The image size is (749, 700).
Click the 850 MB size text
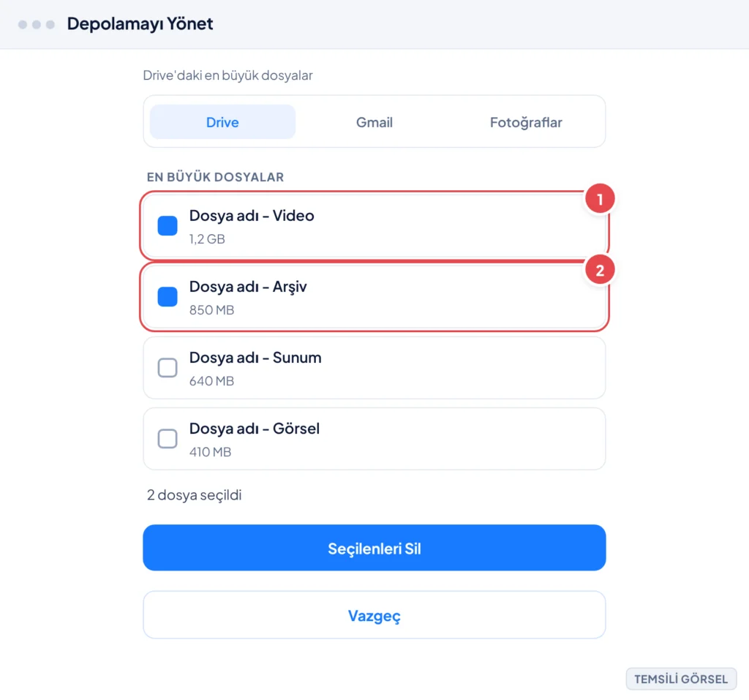tap(211, 310)
